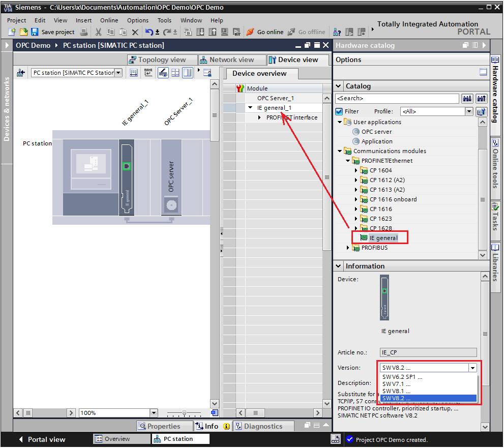The width and height of the screenshot is (504, 448).
Task: Click the Start runtime RT icon
Action: point(236,32)
